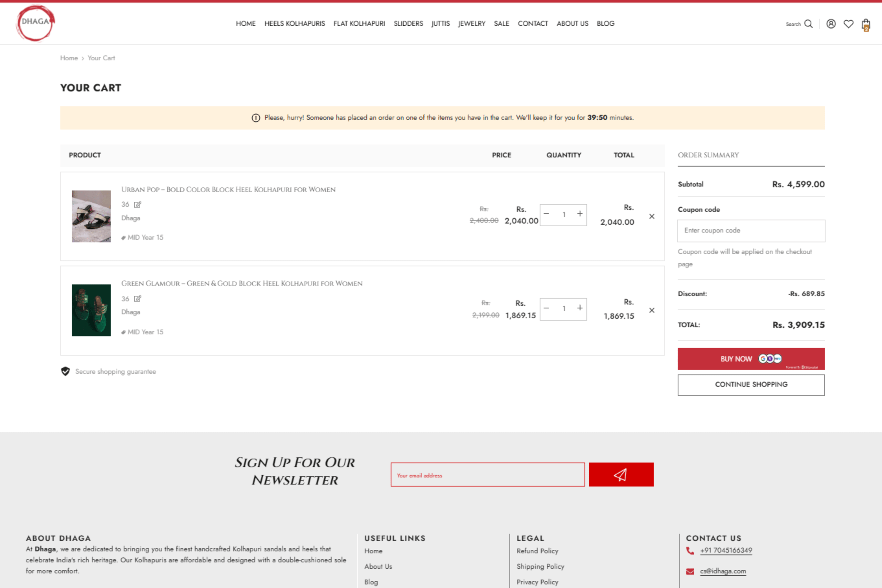Open FLAT KOLHAPURI menu
This screenshot has width=882, height=588.
[359, 24]
